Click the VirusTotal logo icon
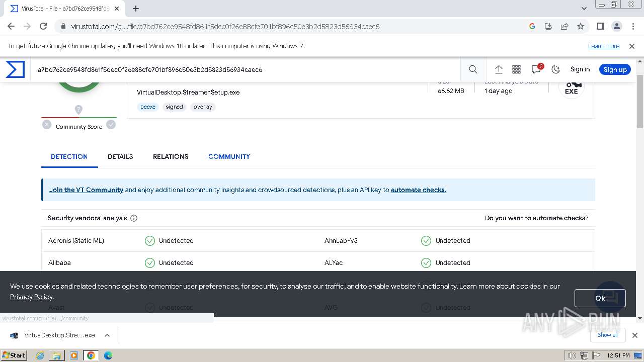 click(15, 69)
